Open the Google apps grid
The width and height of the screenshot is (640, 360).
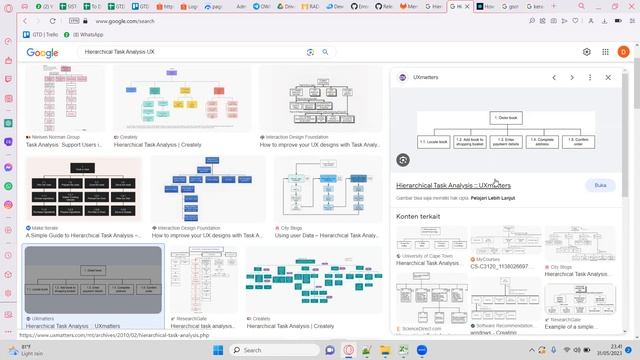point(605,52)
